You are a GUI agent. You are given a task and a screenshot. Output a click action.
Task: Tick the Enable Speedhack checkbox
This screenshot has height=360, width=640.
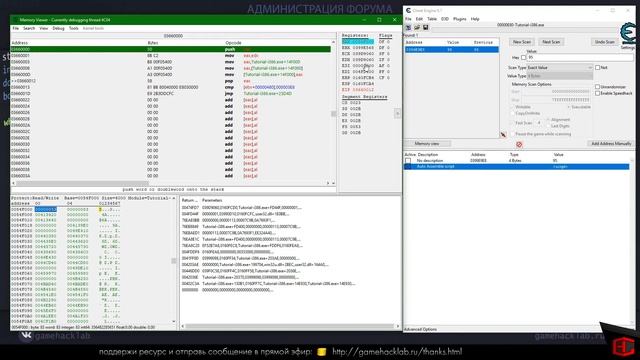598,93
